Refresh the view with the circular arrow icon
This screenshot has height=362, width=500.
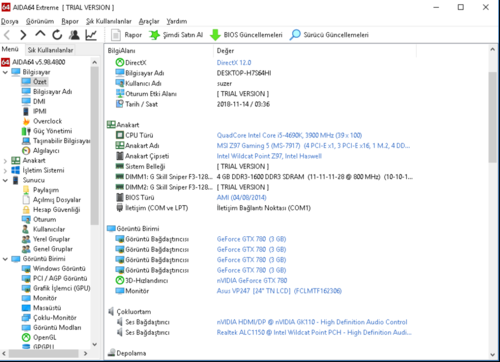pyautogui.click(x=57, y=35)
